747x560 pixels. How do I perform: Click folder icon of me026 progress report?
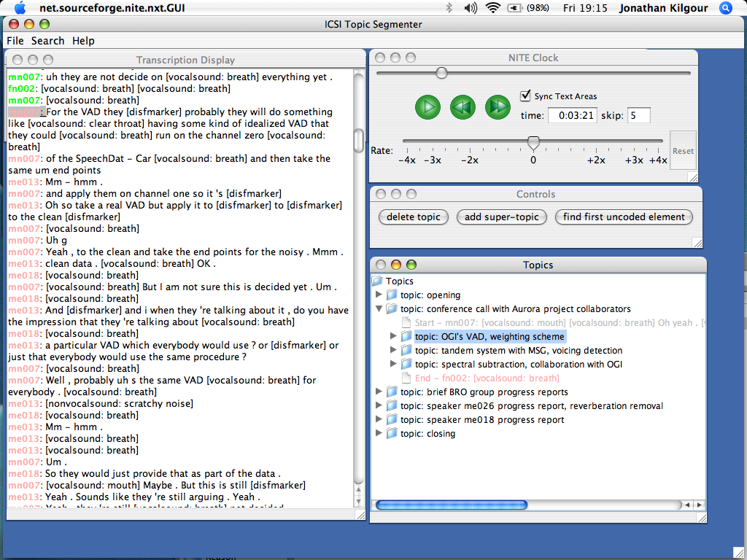pos(392,405)
